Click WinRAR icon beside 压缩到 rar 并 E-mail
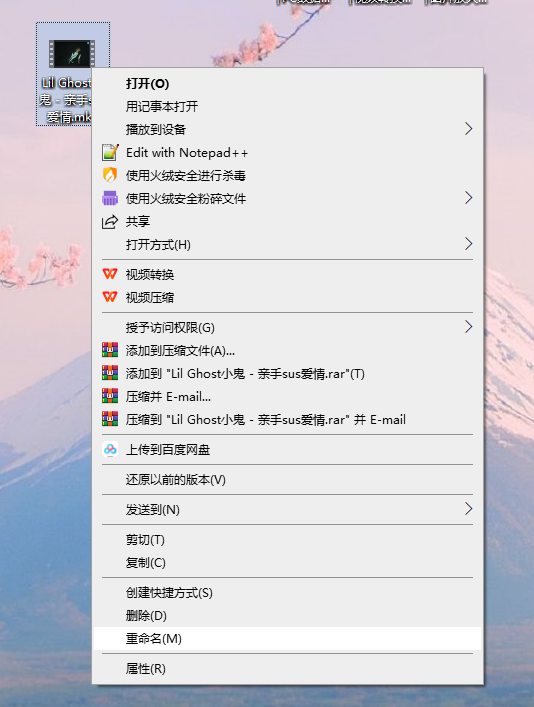The height and width of the screenshot is (707, 534). coord(110,419)
